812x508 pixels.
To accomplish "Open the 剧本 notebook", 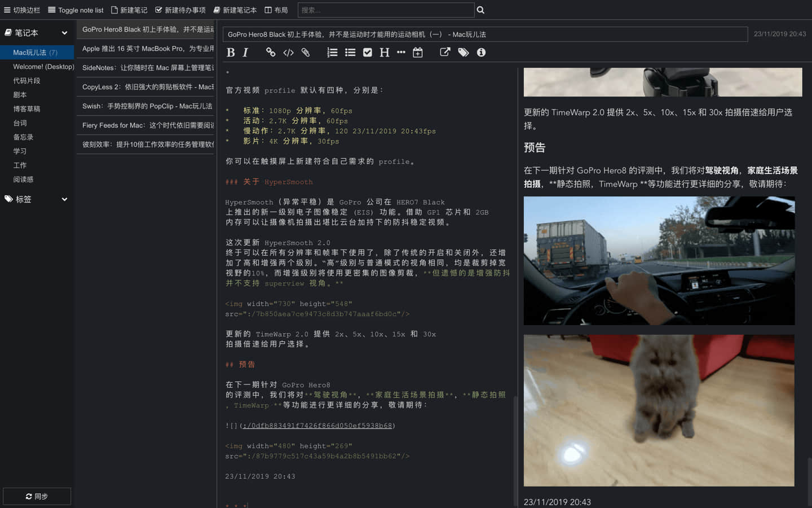I will 37,95.
